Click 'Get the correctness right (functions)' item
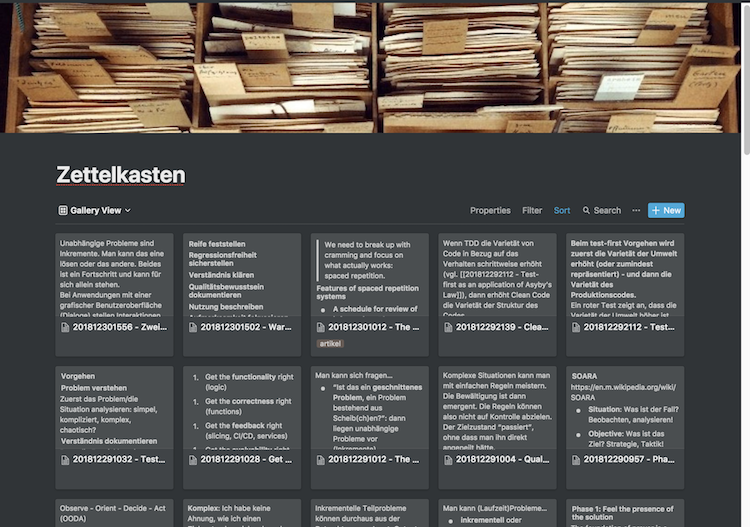Viewport: 750px width, 527px height. click(248, 406)
